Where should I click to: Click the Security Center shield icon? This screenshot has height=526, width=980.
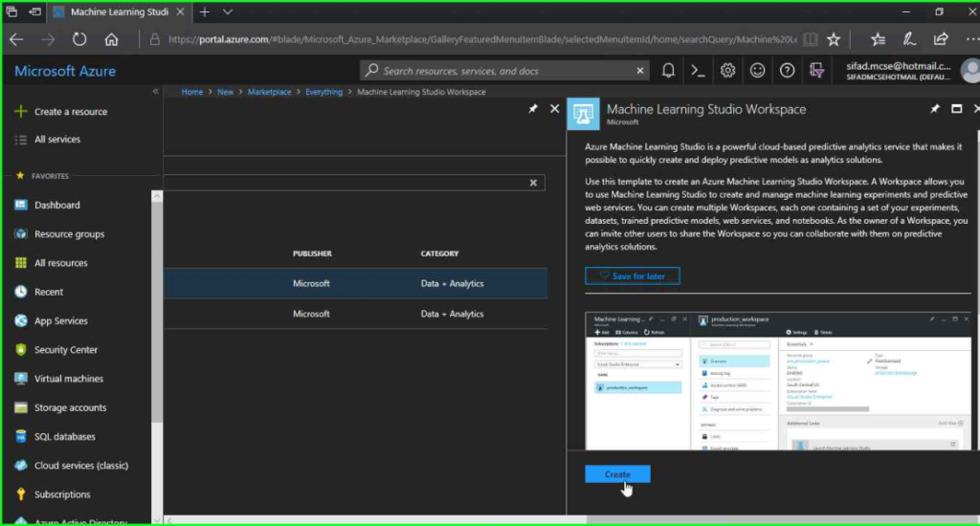(x=21, y=349)
